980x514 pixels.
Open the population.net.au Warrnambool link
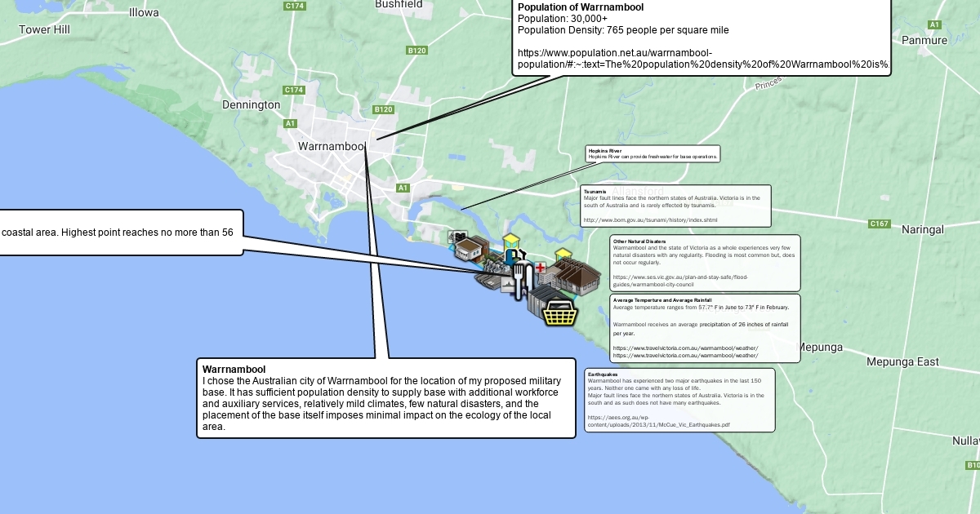click(x=702, y=58)
